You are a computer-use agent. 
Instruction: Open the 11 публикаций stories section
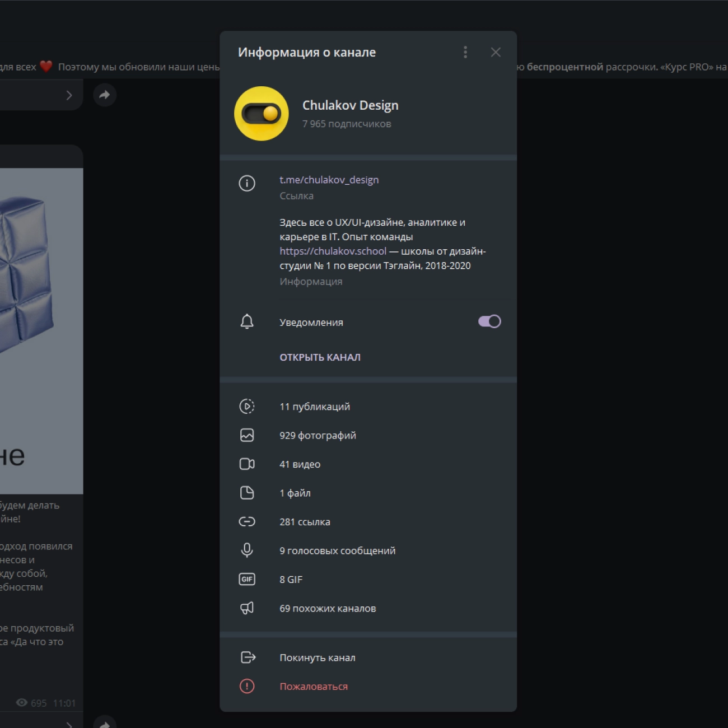368,407
